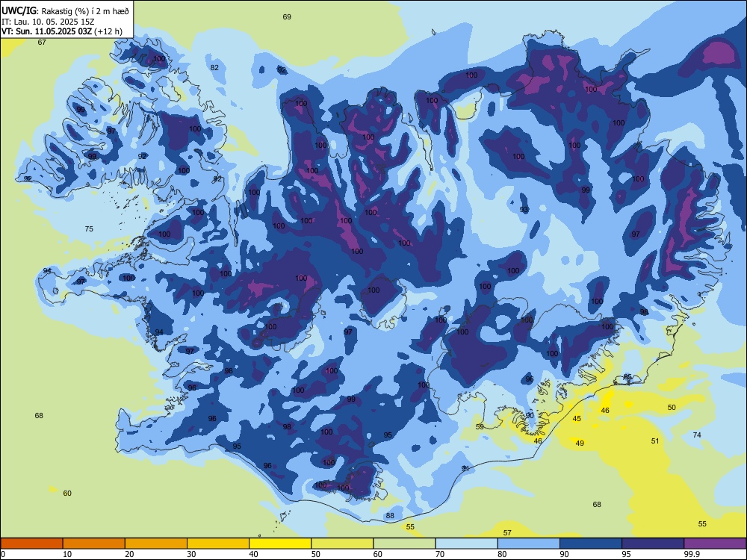This screenshot has width=747, height=560.
Task: Click the '75' humidity value on the map
Action: (89, 229)
